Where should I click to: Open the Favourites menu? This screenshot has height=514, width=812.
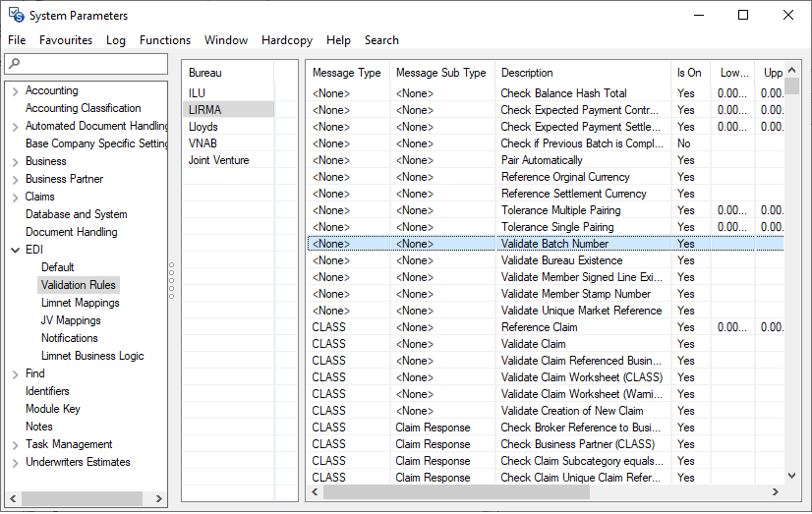coord(66,40)
